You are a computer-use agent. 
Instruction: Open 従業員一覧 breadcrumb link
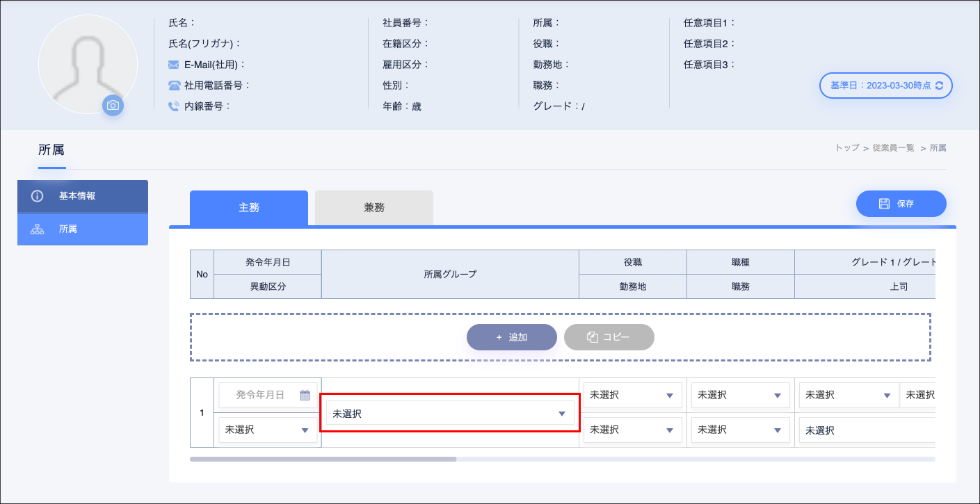(x=893, y=148)
